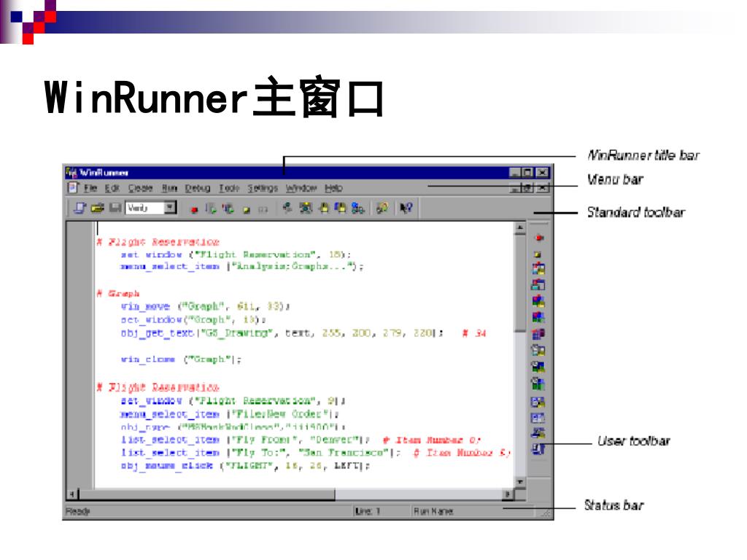Click the win_move ("Graph" code line

coord(205,306)
